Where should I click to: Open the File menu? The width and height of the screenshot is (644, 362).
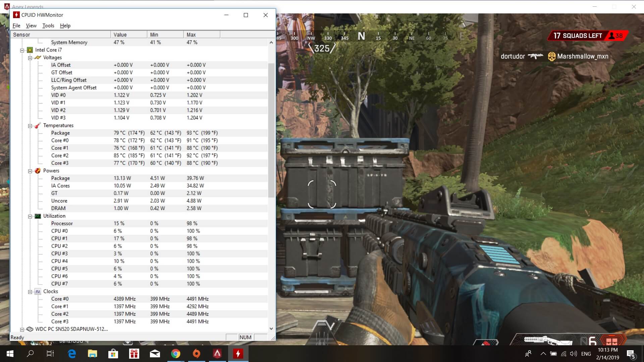click(x=16, y=25)
